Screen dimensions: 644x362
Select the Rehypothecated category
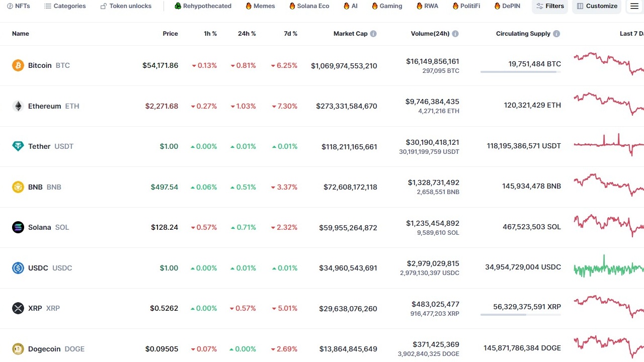click(x=203, y=6)
